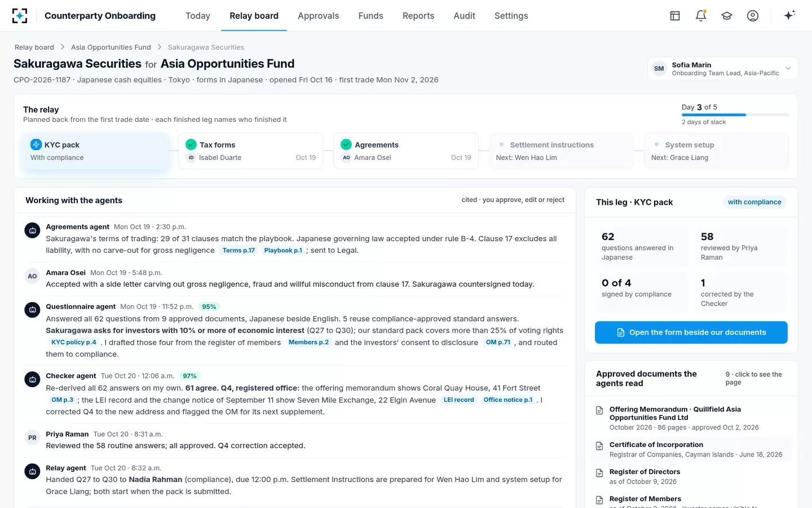812x508 pixels.
Task: Open the Audit tab
Action: coord(465,16)
